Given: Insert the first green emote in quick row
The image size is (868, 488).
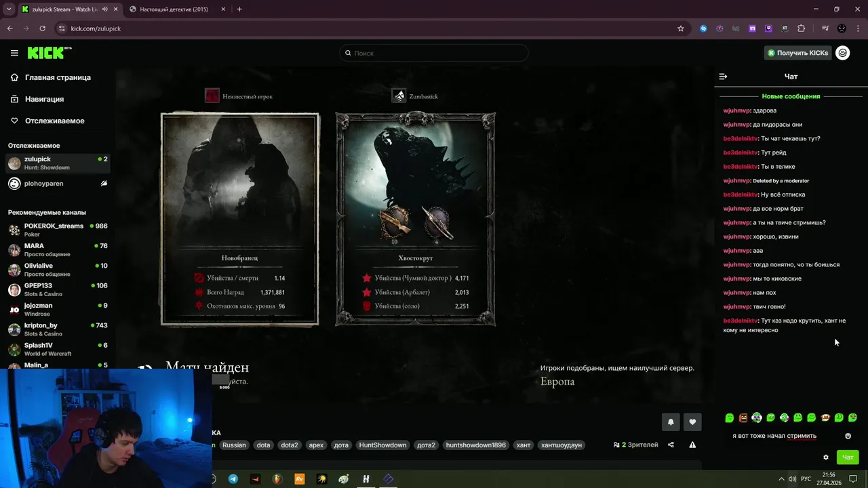Looking at the screenshot, I should click(730, 418).
